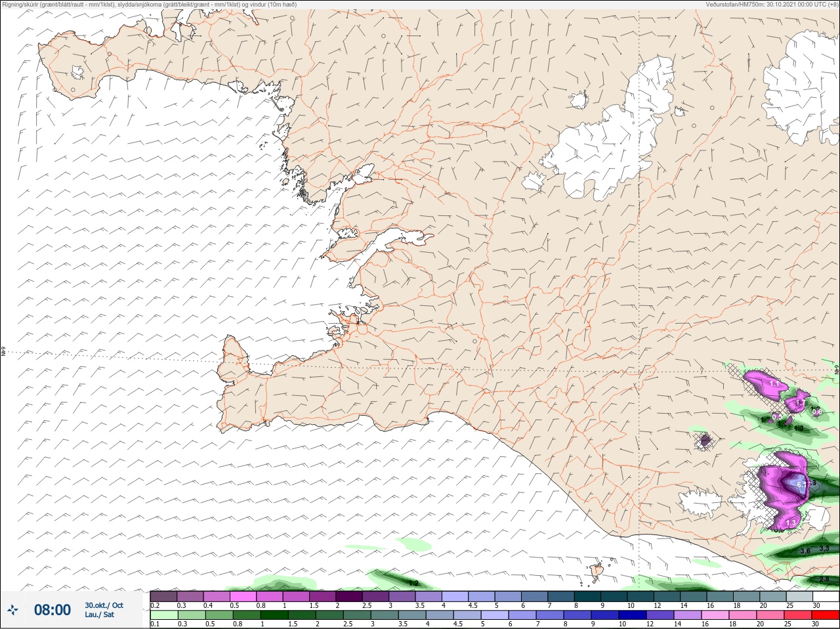Click the Veðurstofan compass logo icon
Screen dimensions: 840x629
tap(12, 610)
